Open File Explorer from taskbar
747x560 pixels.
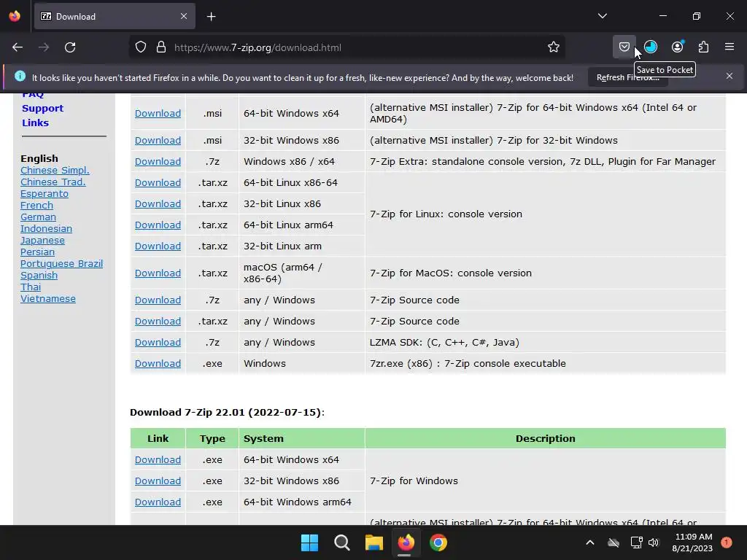tap(374, 542)
